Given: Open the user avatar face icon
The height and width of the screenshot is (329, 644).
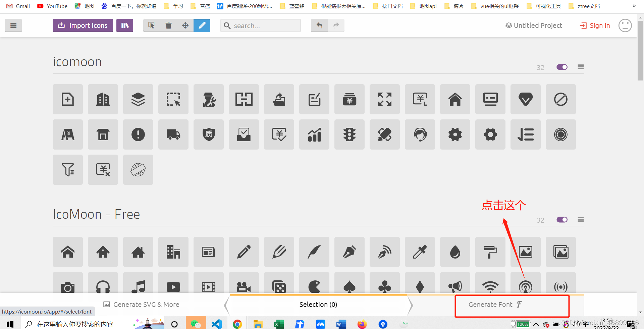Looking at the screenshot, I should point(625,25).
